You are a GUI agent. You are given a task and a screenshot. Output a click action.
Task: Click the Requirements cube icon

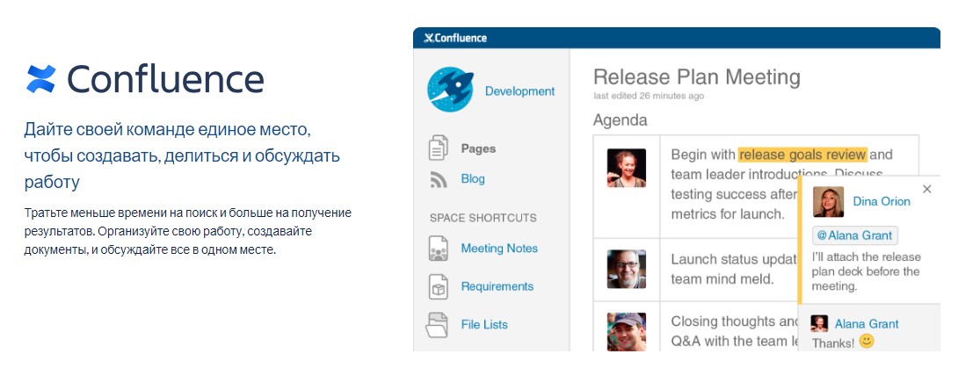tap(438, 286)
